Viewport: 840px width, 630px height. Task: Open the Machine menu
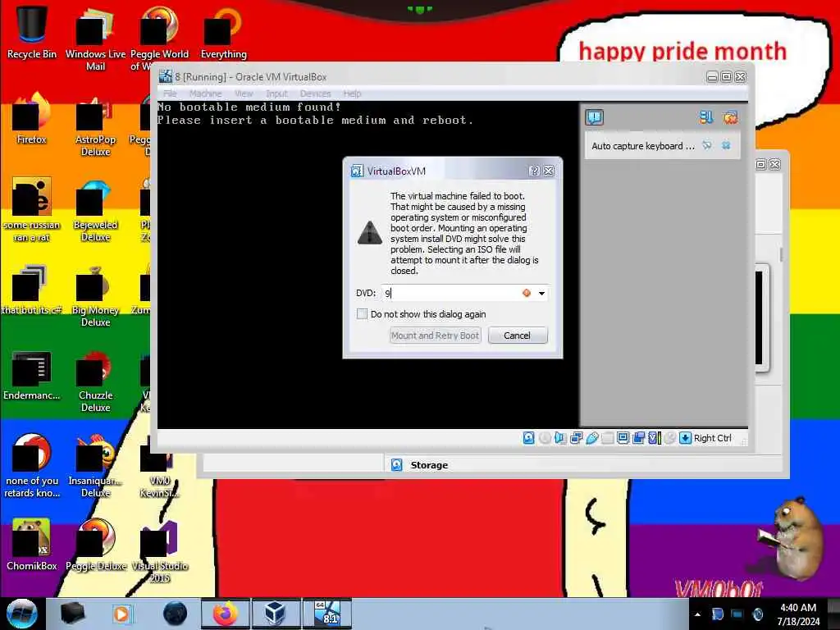(x=205, y=94)
